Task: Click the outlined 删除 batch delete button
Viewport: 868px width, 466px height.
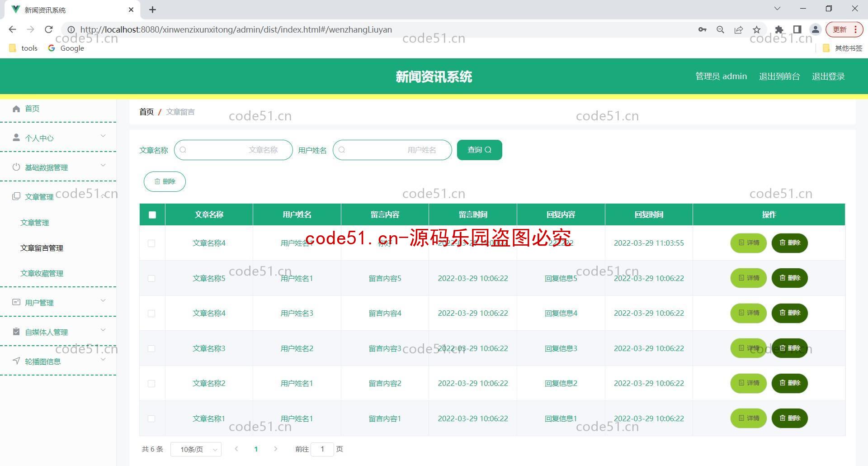Action: point(165,181)
